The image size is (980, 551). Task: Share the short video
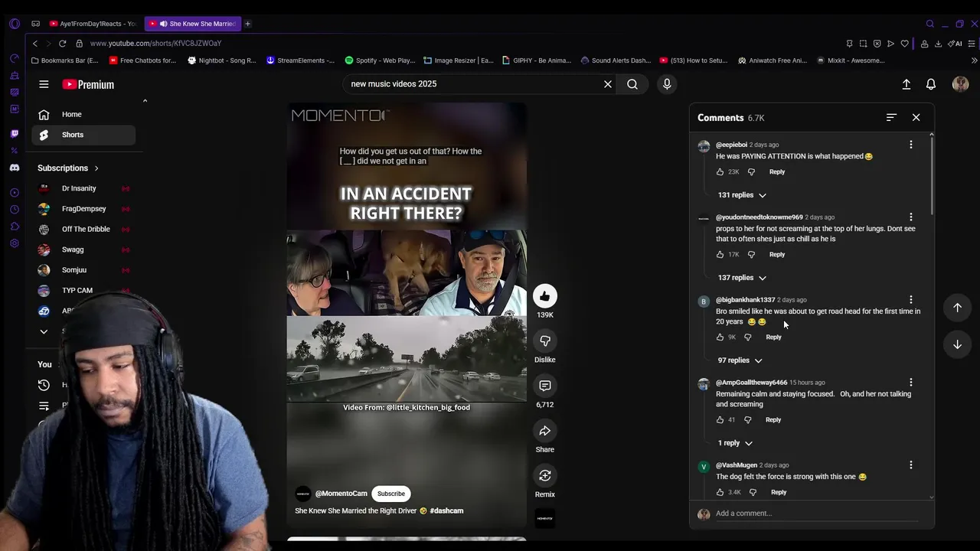(544, 431)
